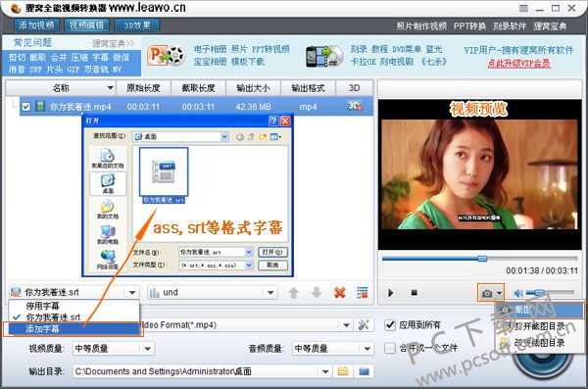
Task: Click the move down arrow icon
Action: (x=317, y=293)
